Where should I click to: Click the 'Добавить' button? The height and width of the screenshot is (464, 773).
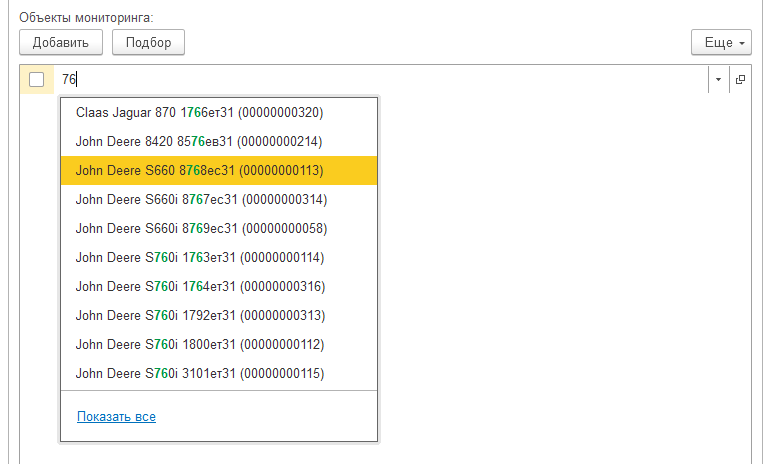[61, 42]
